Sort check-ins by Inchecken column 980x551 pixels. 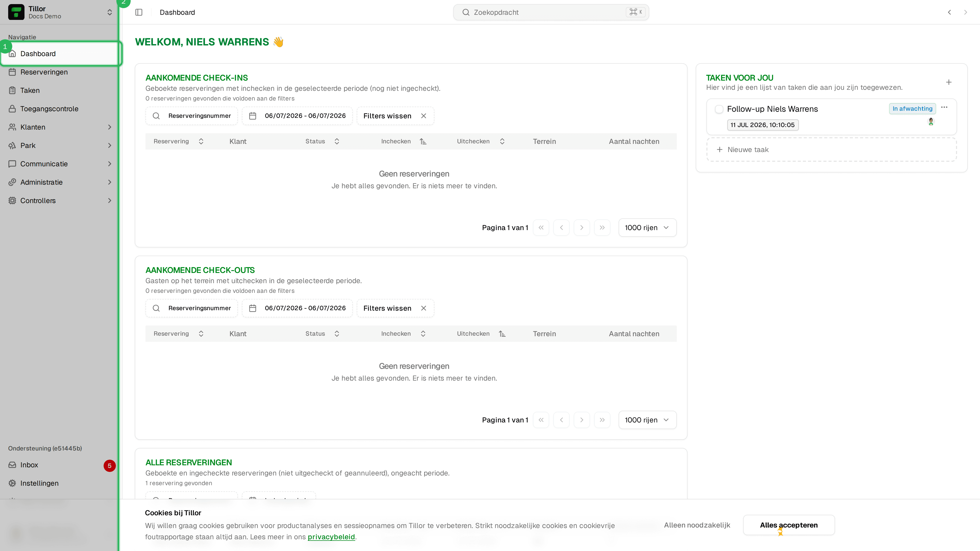tap(404, 142)
